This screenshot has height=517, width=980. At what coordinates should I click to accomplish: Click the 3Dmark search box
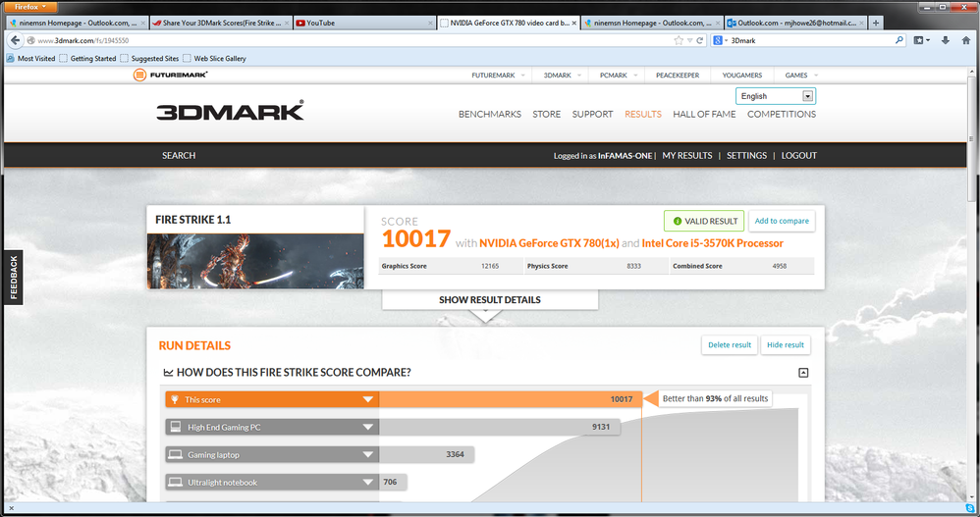[811, 40]
